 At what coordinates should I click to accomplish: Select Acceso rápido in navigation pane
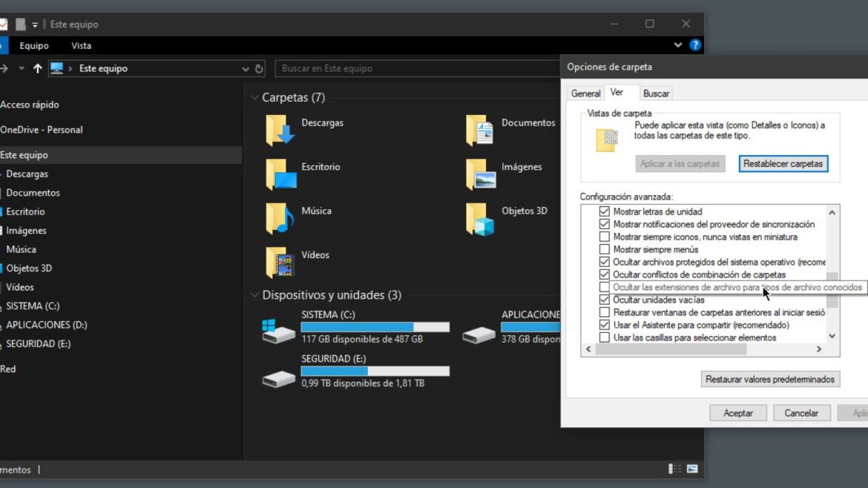point(30,105)
